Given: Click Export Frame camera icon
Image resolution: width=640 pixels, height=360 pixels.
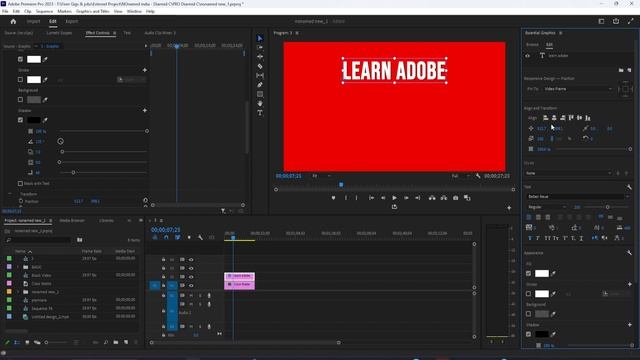Looking at the screenshot, I should tap(456, 198).
